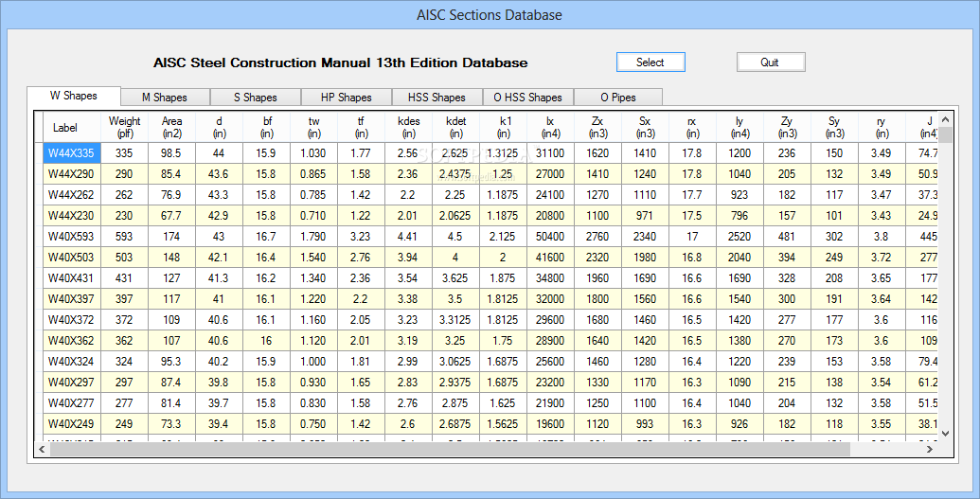Click Area value 98.5 for W44X335
Image resolution: width=980 pixels, height=499 pixels.
(172, 153)
